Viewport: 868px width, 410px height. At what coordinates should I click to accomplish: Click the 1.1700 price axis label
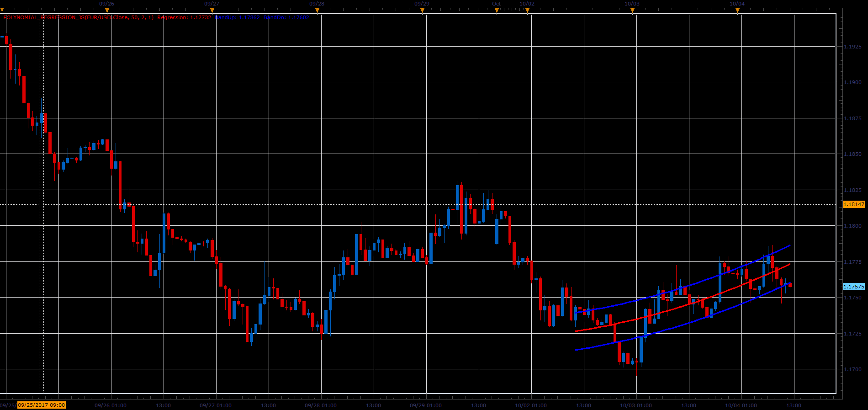852,369
